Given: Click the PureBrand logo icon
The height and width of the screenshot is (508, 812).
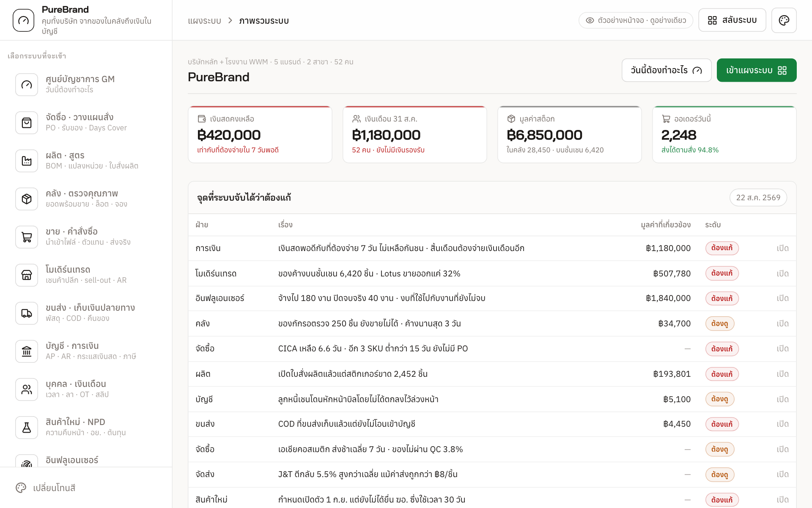Looking at the screenshot, I should coord(23,20).
